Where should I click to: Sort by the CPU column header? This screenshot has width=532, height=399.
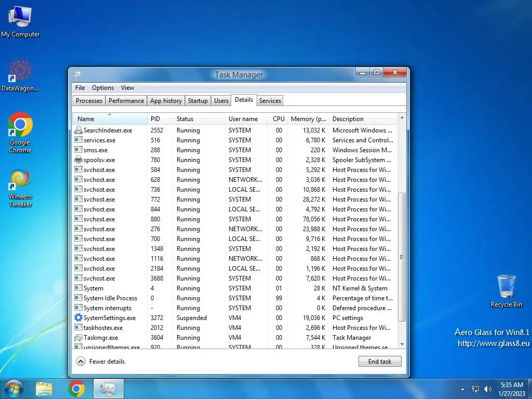[x=277, y=119]
